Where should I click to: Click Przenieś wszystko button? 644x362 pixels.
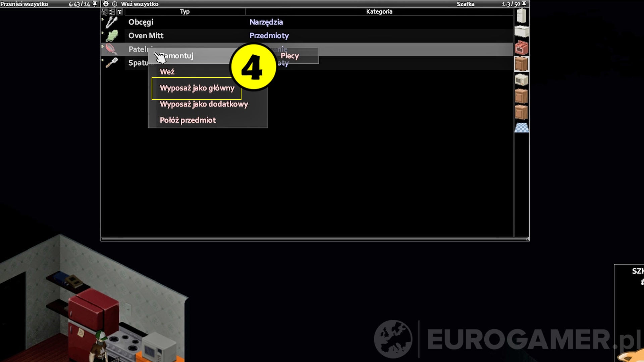(24, 4)
